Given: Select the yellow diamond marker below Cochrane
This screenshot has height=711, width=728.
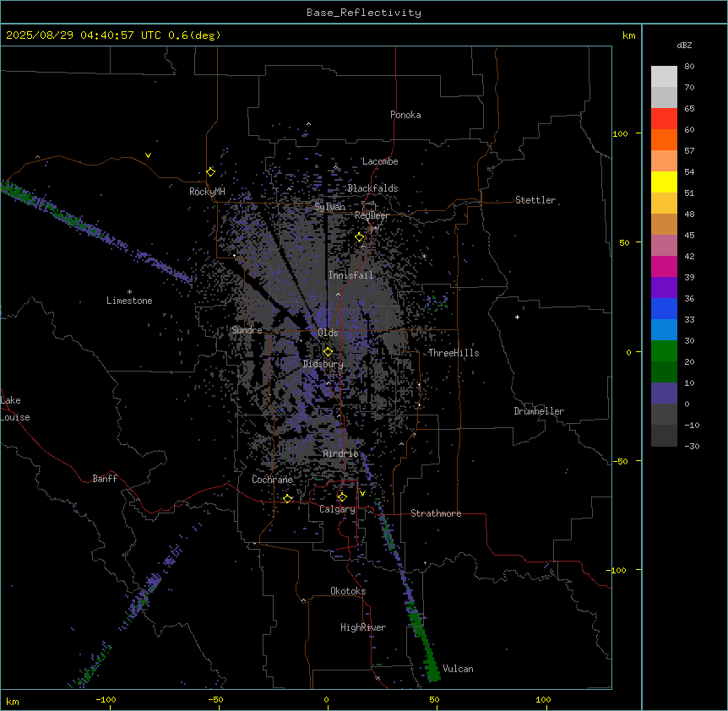Looking at the screenshot, I should (287, 498).
